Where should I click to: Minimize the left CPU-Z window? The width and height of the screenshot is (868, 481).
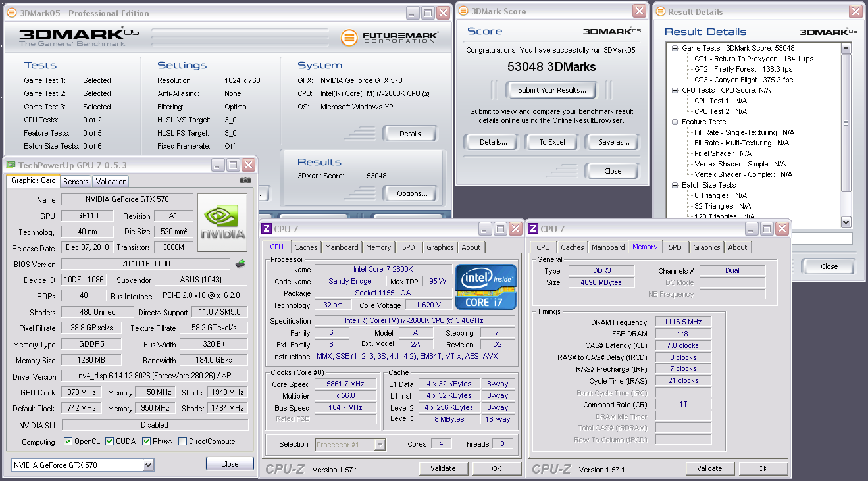point(484,229)
